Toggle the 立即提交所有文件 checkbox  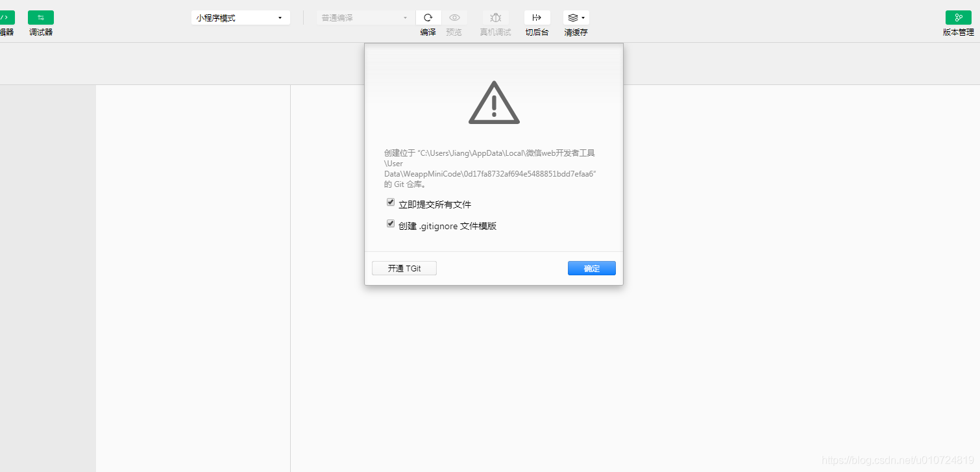click(x=391, y=202)
